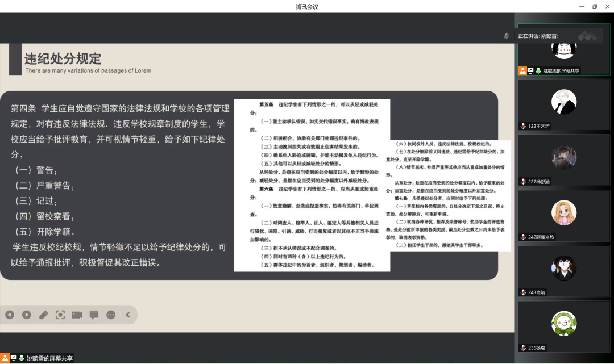Collapse the slide toolbar with left chevron
The height and width of the screenshot is (364, 614).
pyautogui.click(x=128, y=315)
